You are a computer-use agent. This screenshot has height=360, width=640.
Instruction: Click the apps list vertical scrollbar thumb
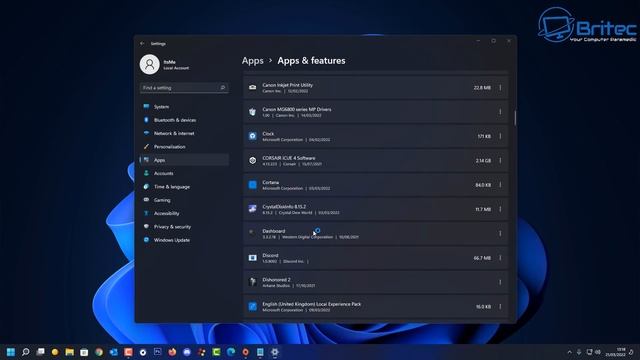(x=515, y=118)
